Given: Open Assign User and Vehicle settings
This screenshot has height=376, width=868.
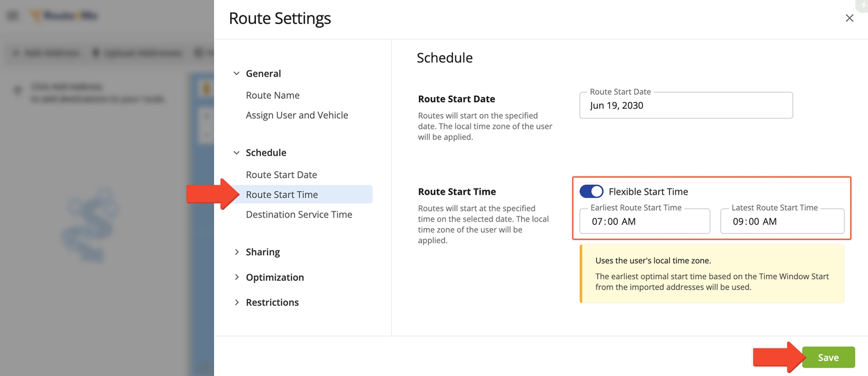Looking at the screenshot, I should pyautogui.click(x=297, y=115).
